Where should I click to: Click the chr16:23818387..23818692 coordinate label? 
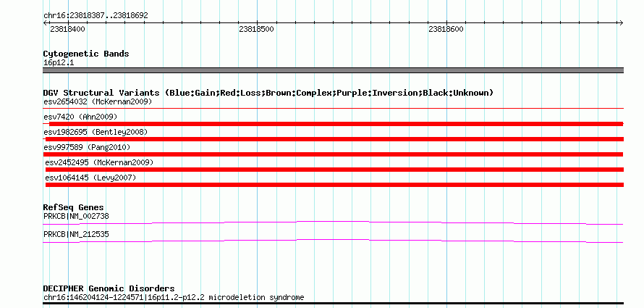(96, 16)
